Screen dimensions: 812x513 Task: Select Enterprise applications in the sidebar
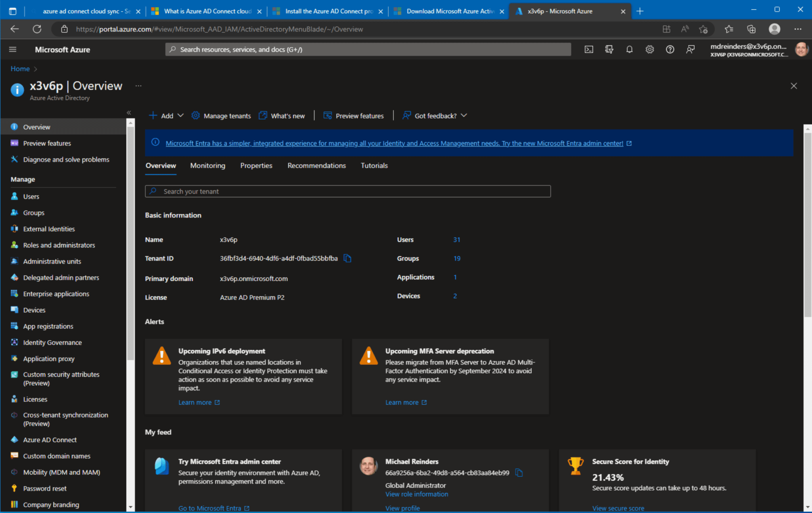(56, 294)
